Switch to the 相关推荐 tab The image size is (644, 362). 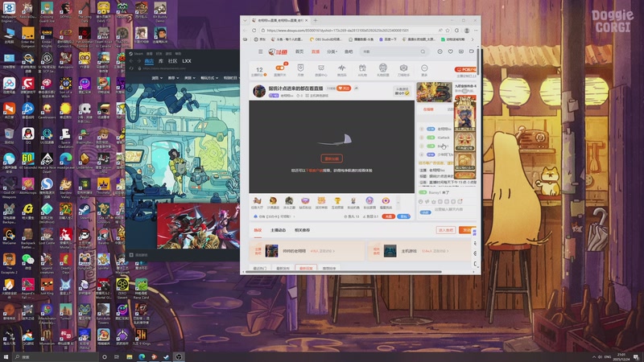click(303, 230)
